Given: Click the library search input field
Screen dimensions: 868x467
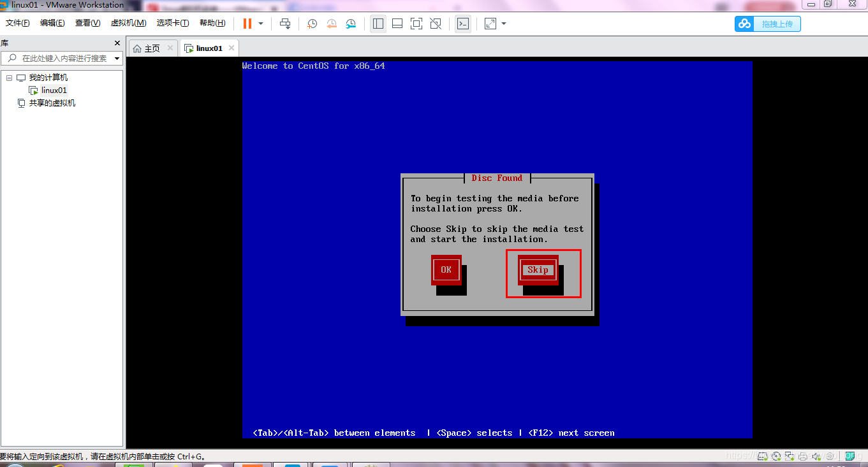Looking at the screenshot, I should [x=63, y=58].
